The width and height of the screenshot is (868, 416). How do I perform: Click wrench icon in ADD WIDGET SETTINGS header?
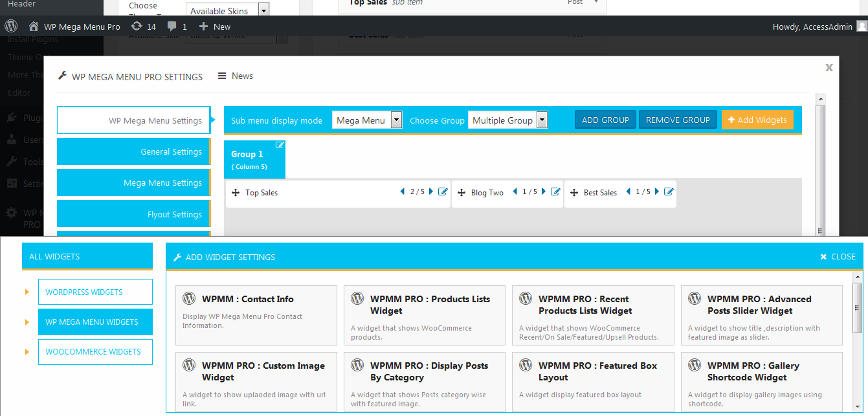[177, 257]
